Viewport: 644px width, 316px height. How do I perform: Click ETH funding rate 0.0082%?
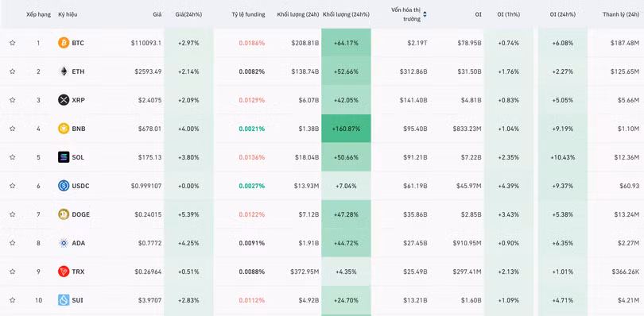pos(252,71)
